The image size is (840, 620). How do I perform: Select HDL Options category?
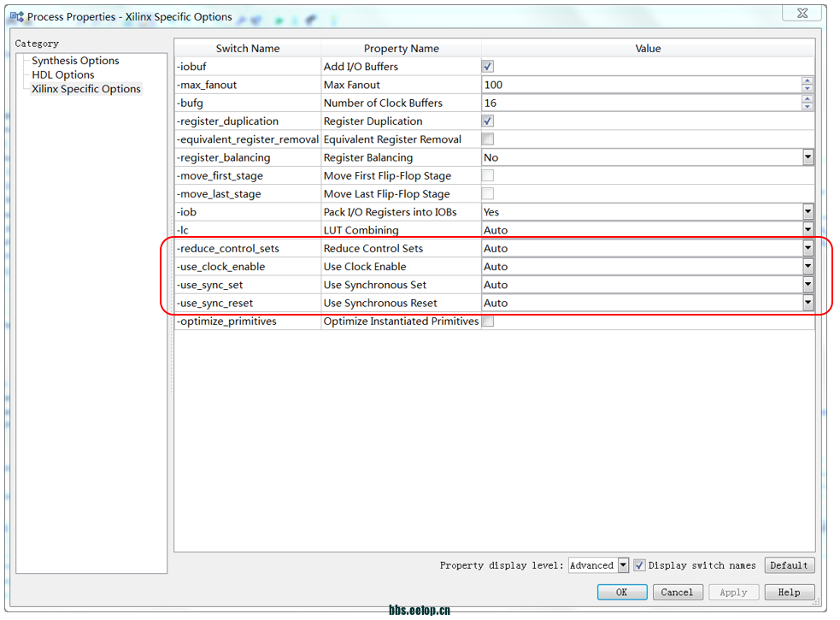(63, 74)
